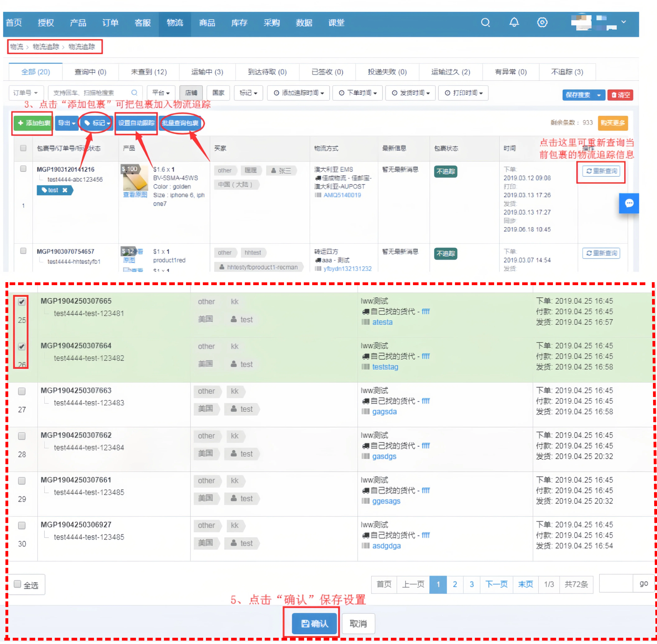Go to page 2 in pagination

tap(455, 584)
